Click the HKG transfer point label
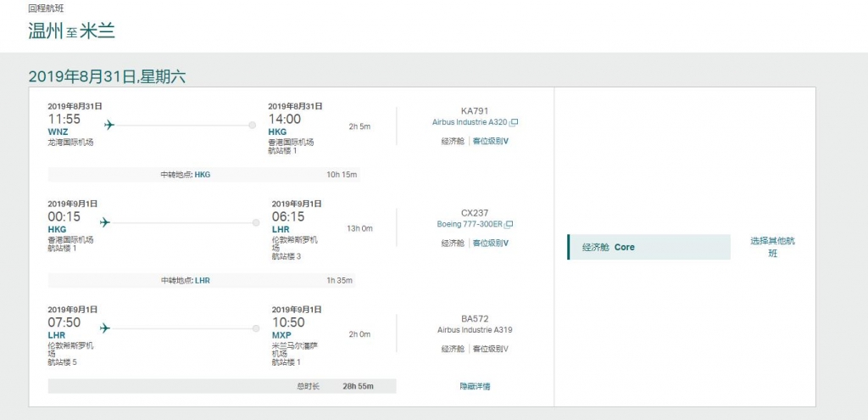Screen dimensions: 868x420 point(203,175)
